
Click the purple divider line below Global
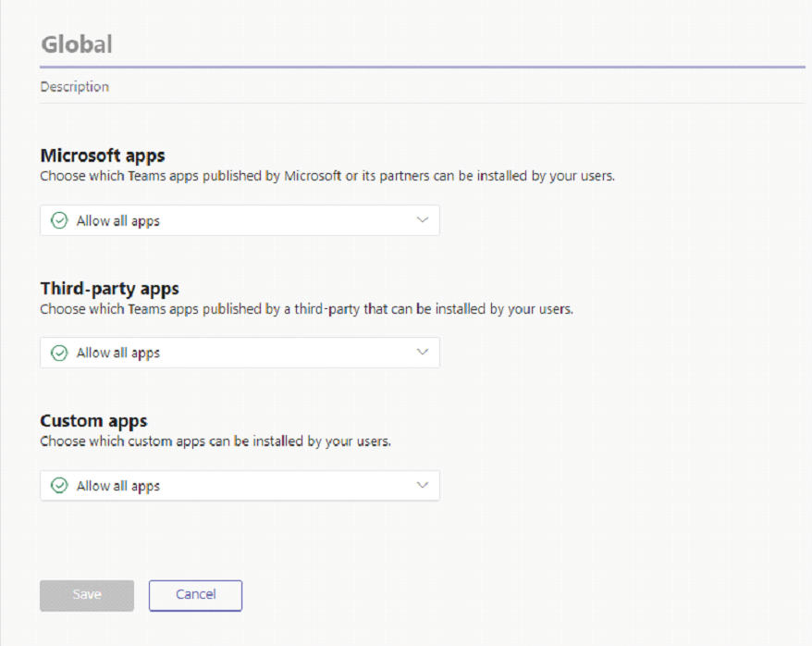[422, 68]
